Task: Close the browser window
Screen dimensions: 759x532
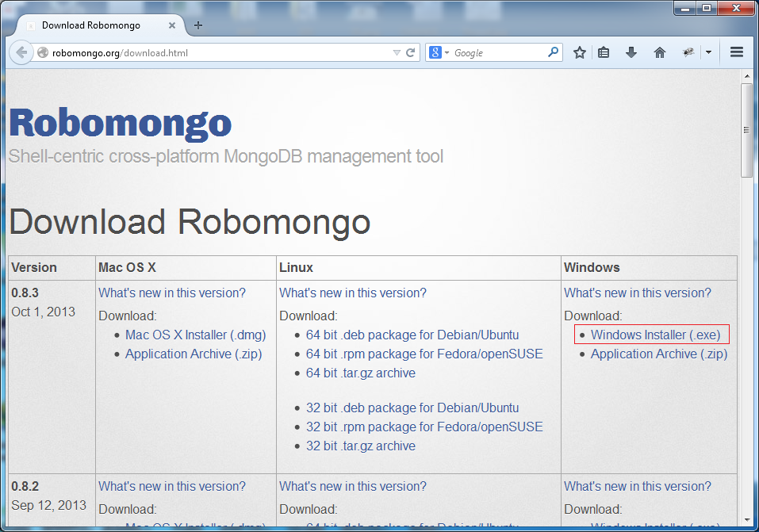Action: [x=736, y=8]
